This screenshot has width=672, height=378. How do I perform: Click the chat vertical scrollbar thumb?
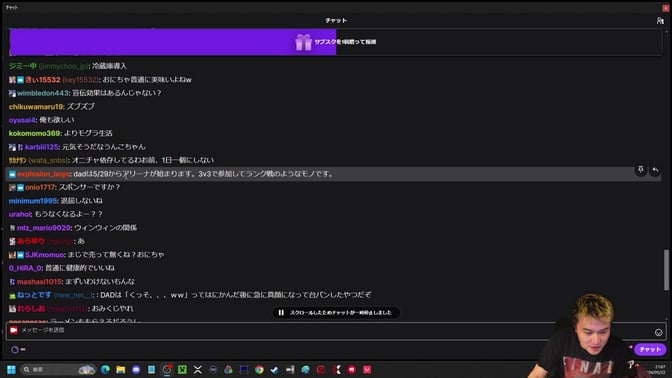click(666, 270)
